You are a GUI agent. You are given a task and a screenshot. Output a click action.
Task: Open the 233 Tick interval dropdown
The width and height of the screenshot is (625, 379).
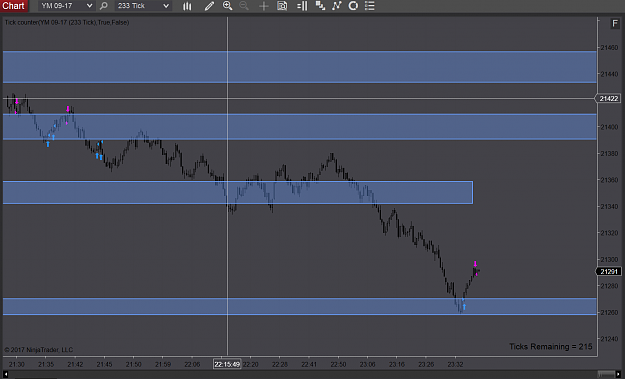tap(143, 6)
